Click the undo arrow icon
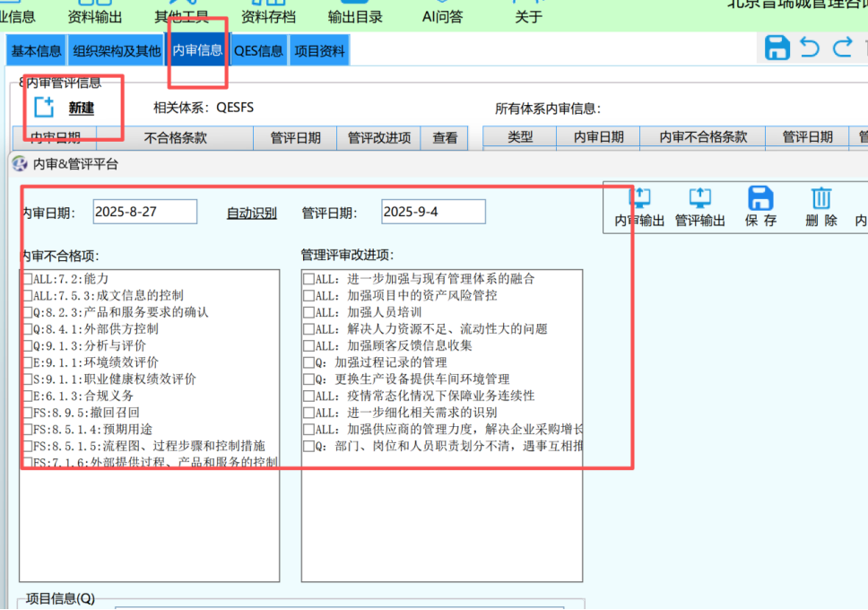Image resolution: width=868 pixels, height=610 pixels. click(x=810, y=48)
